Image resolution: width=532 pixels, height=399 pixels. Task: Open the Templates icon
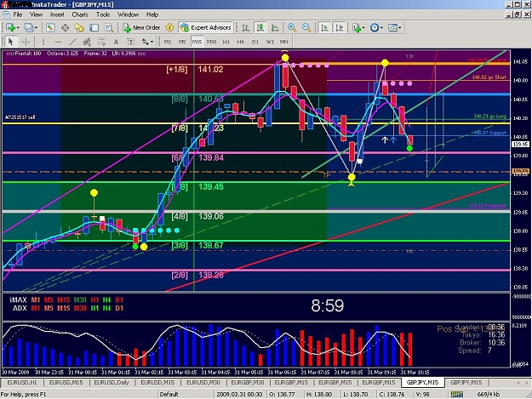point(392,27)
